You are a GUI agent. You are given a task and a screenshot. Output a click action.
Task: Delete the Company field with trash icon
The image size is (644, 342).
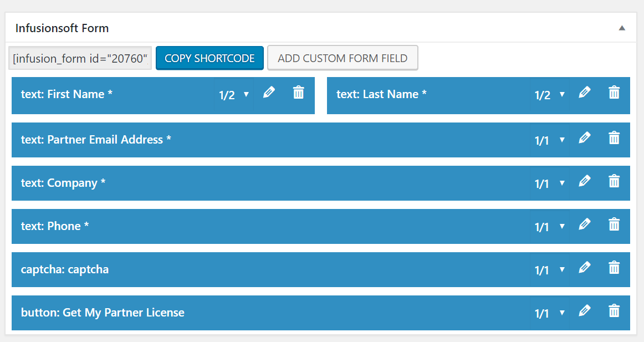(614, 181)
